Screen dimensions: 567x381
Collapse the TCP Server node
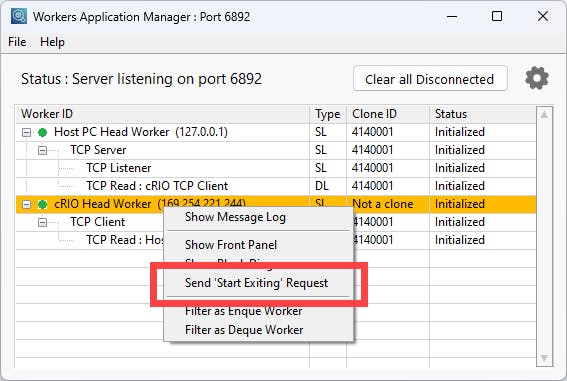point(42,150)
